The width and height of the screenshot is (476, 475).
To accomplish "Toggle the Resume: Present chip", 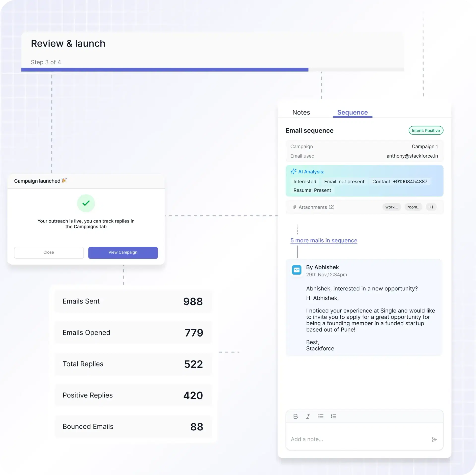I will (312, 190).
